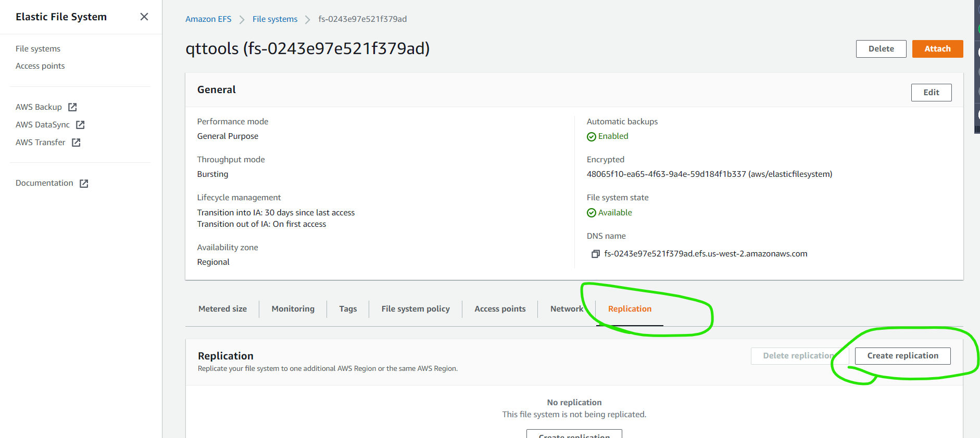The width and height of the screenshot is (980, 438).
Task: Open the Network tab
Action: [567, 309]
